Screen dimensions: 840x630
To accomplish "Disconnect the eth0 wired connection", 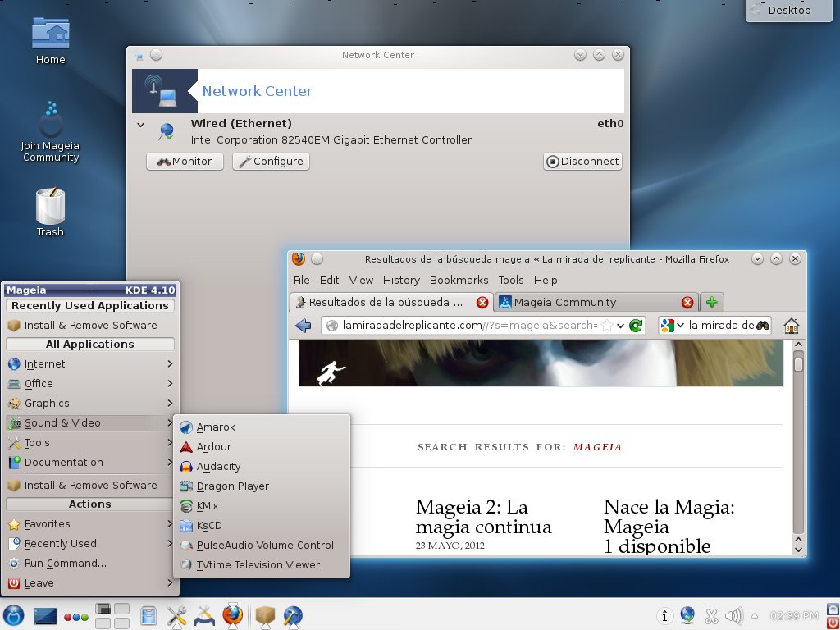I will 583,162.
